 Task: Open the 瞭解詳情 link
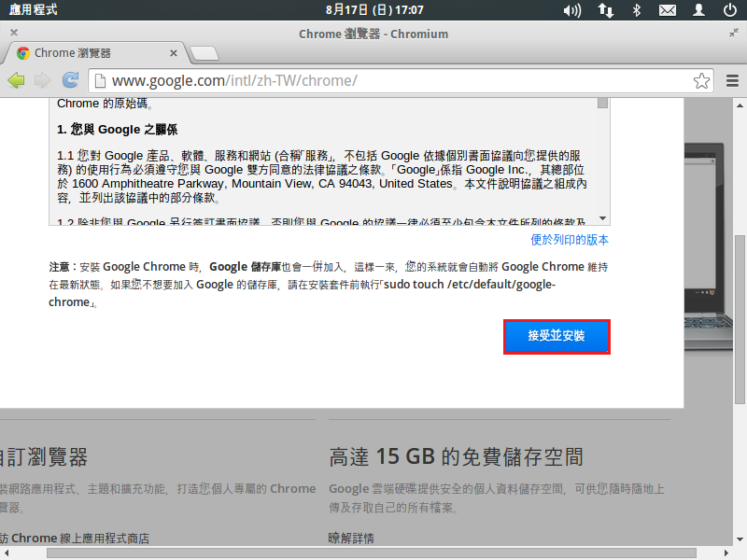351,539
